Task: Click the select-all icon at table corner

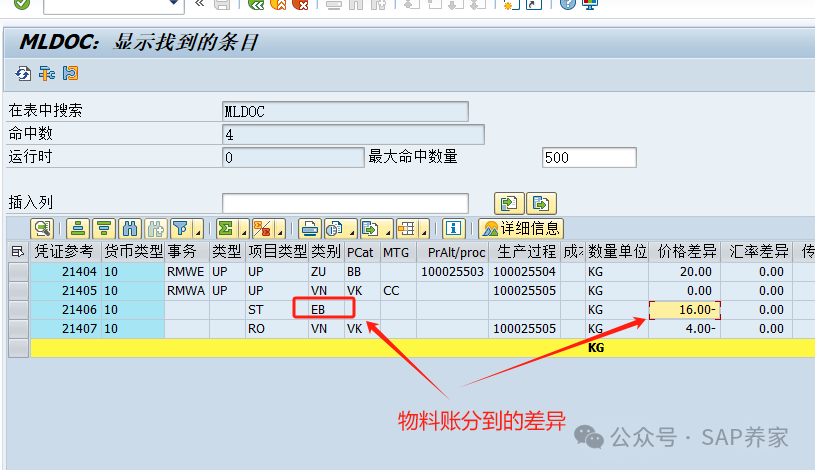Action: [x=18, y=252]
